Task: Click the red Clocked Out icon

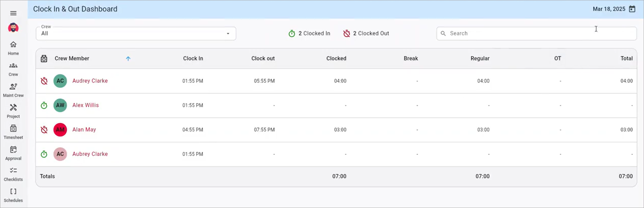Action: 346,34
